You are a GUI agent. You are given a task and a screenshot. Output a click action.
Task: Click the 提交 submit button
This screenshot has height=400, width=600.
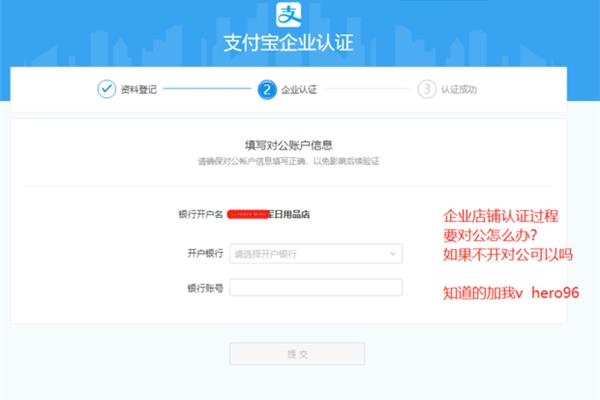point(297,354)
